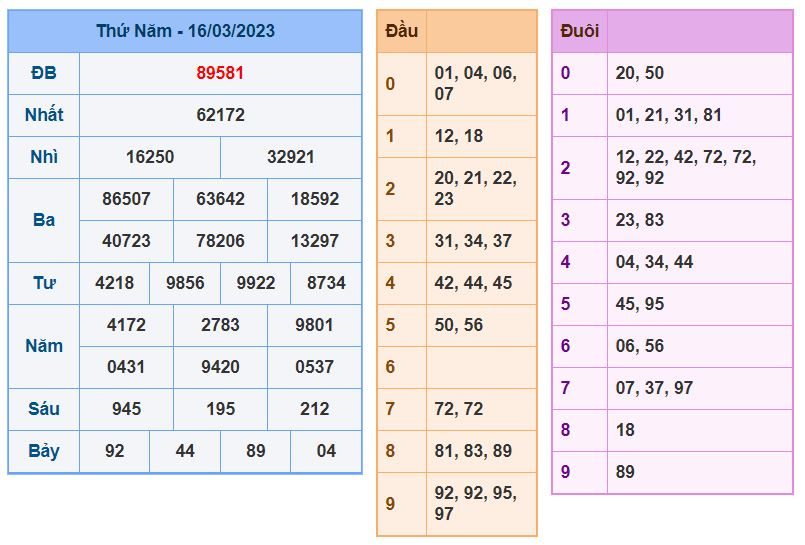The width and height of the screenshot is (805, 545).
Task: Click Đuôi row 4 values 04, 34, 44
Action: 654,262
